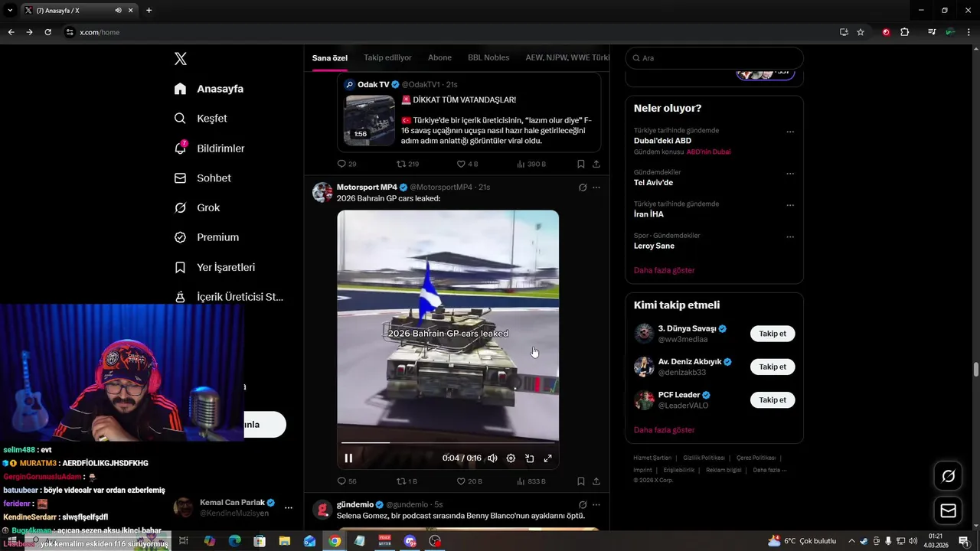Open more options on gündemio post
Screen dimensions: 980x551
click(596, 505)
